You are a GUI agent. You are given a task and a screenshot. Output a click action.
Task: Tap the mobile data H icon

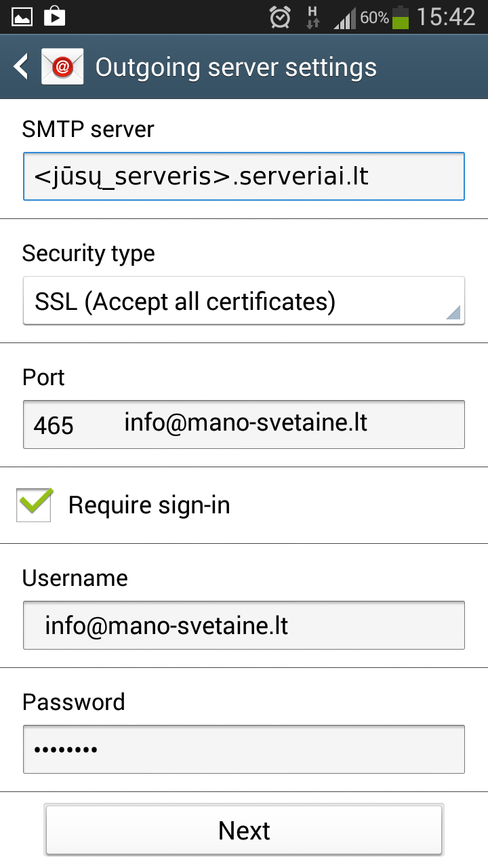click(312, 18)
